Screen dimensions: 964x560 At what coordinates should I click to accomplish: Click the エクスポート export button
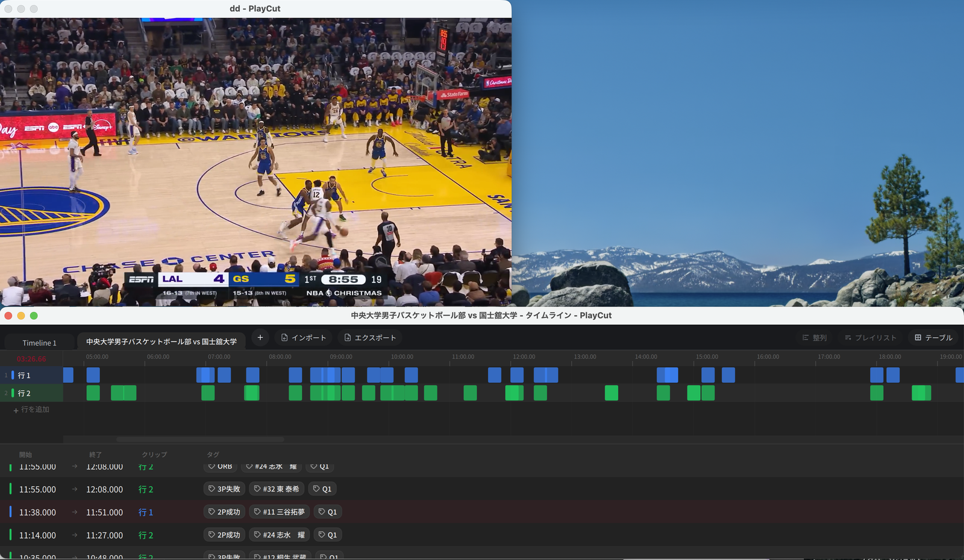[x=370, y=338]
